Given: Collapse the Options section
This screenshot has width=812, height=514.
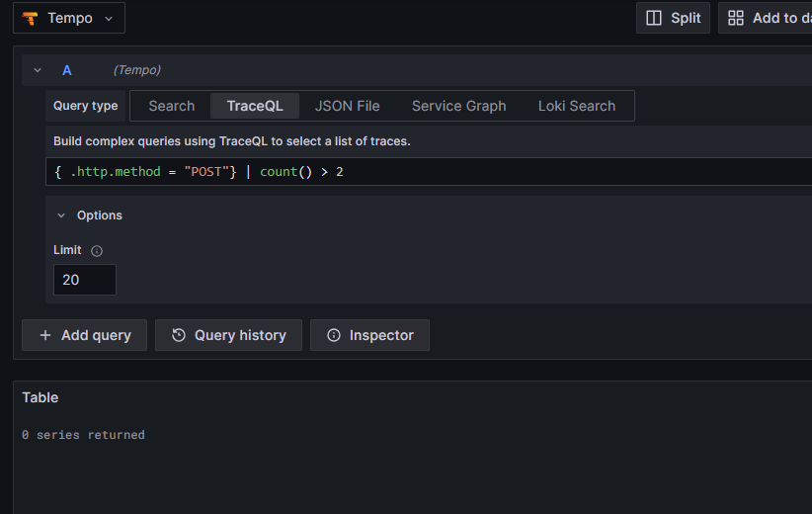Looking at the screenshot, I should click(61, 215).
